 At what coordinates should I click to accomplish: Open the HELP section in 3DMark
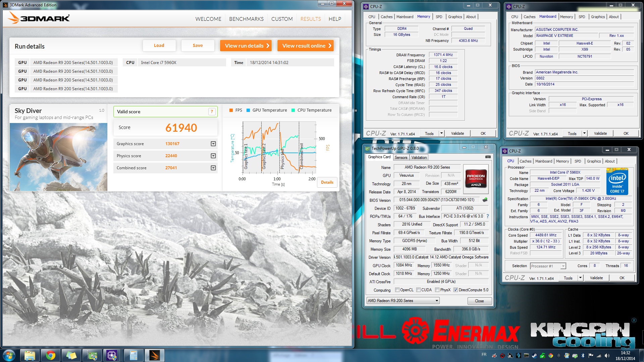pyautogui.click(x=335, y=19)
